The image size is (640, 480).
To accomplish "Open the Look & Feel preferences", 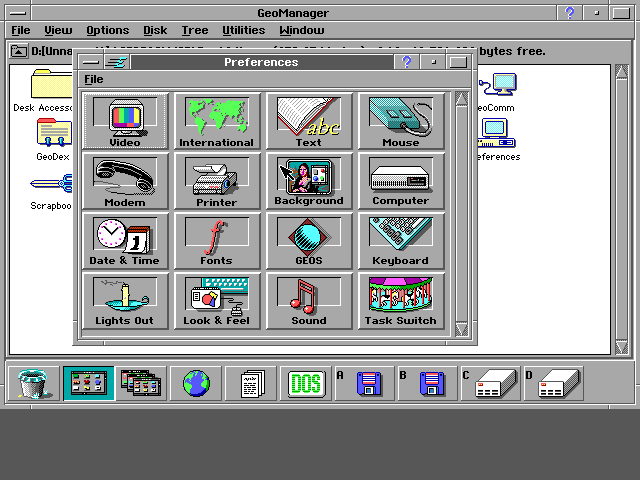I will point(217,301).
